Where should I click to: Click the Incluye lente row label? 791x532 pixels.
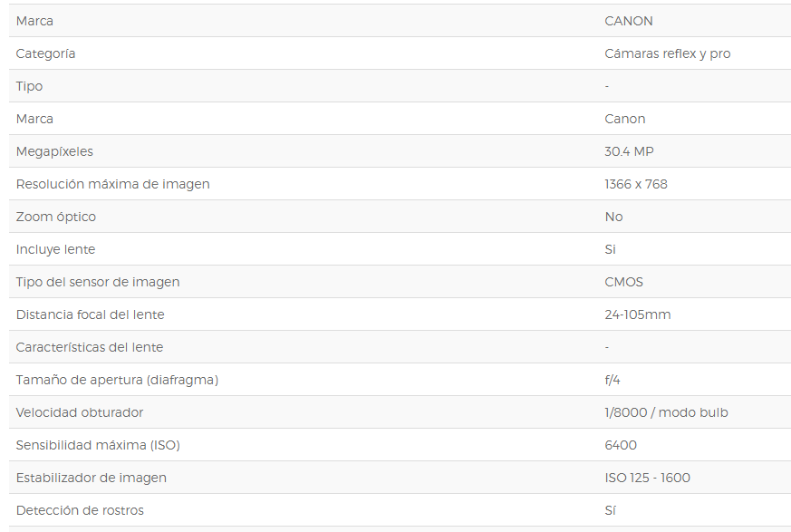tap(55, 249)
